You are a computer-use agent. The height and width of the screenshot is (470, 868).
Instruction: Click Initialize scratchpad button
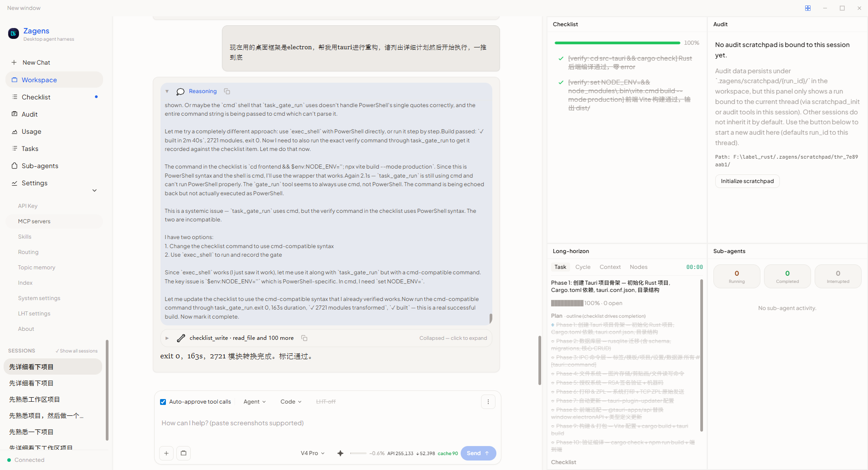point(747,181)
